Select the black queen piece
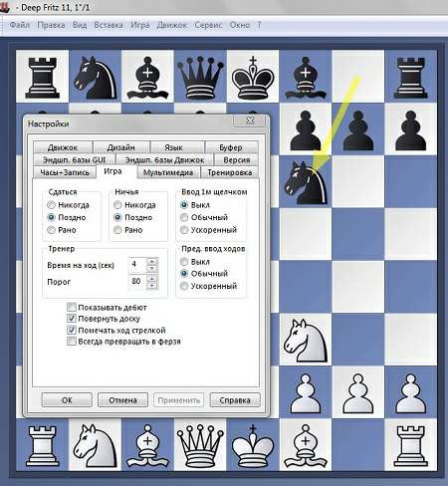This screenshot has width=448, height=486. [x=200, y=77]
